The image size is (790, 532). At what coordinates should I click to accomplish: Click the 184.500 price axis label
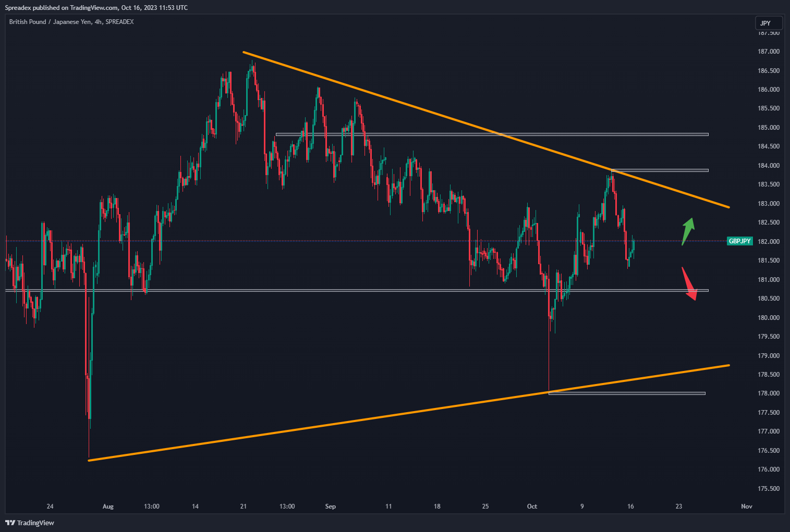[769, 146]
